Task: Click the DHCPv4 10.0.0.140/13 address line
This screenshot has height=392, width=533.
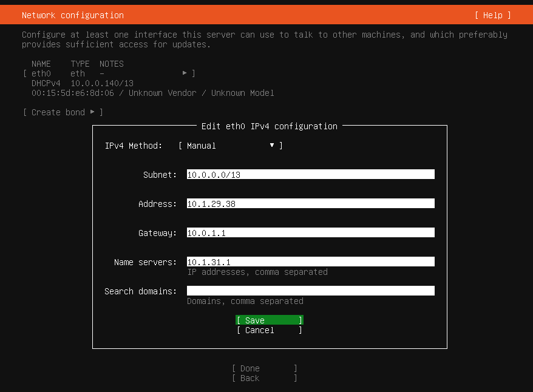Action: 83,83
